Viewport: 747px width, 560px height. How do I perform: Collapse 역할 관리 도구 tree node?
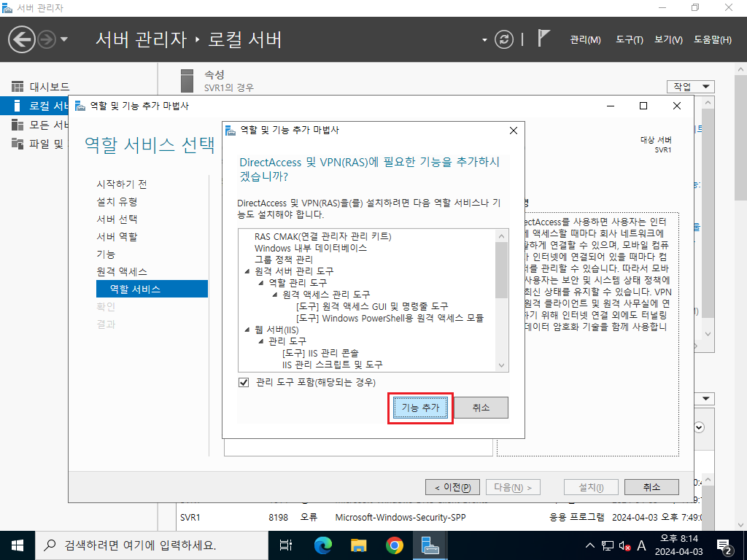click(x=260, y=283)
